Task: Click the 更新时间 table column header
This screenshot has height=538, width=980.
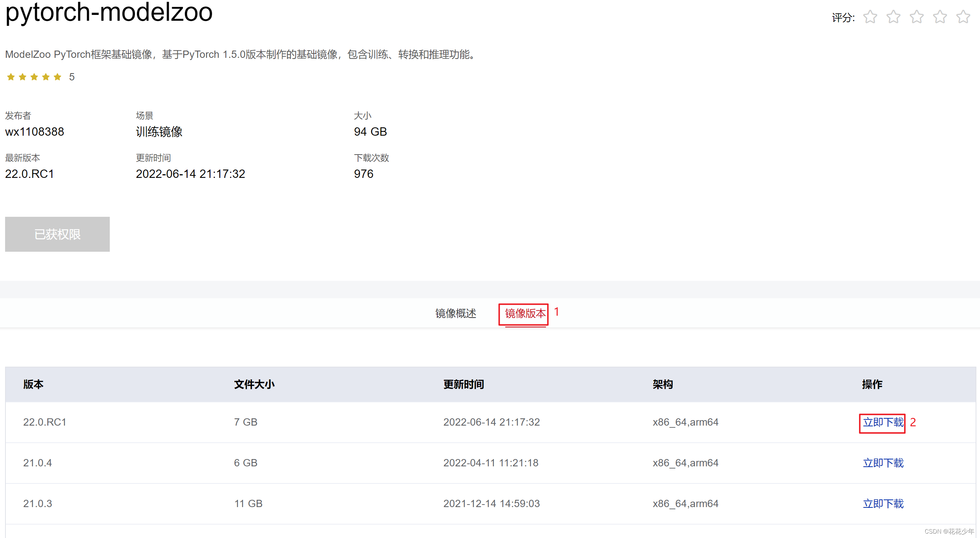Action: (463, 384)
